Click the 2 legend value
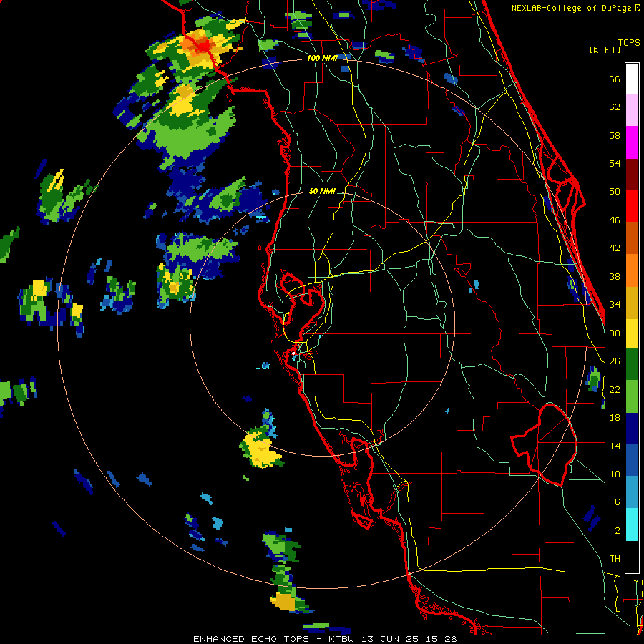 (617, 531)
